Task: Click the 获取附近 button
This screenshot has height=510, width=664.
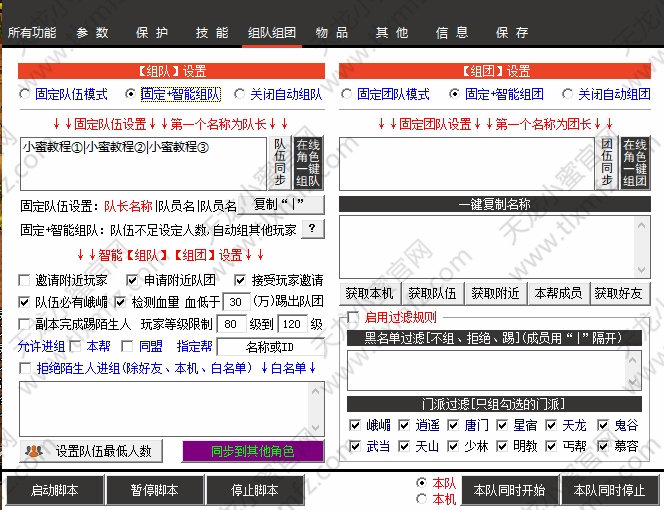Action: (495, 293)
